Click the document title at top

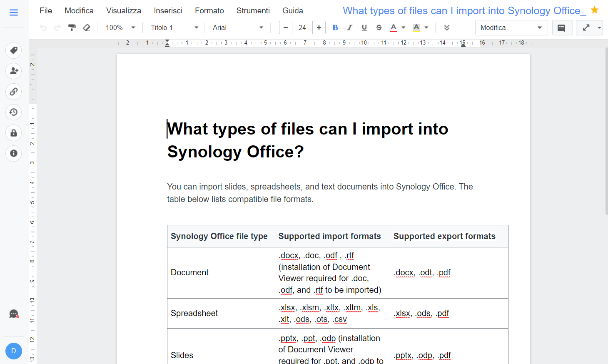pyautogui.click(x=464, y=11)
